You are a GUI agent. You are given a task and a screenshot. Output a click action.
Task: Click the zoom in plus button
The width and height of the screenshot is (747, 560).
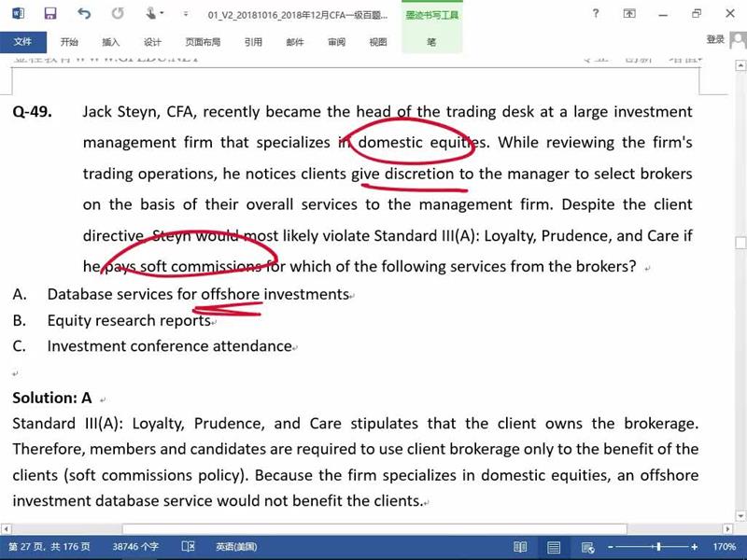tap(695, 547)
